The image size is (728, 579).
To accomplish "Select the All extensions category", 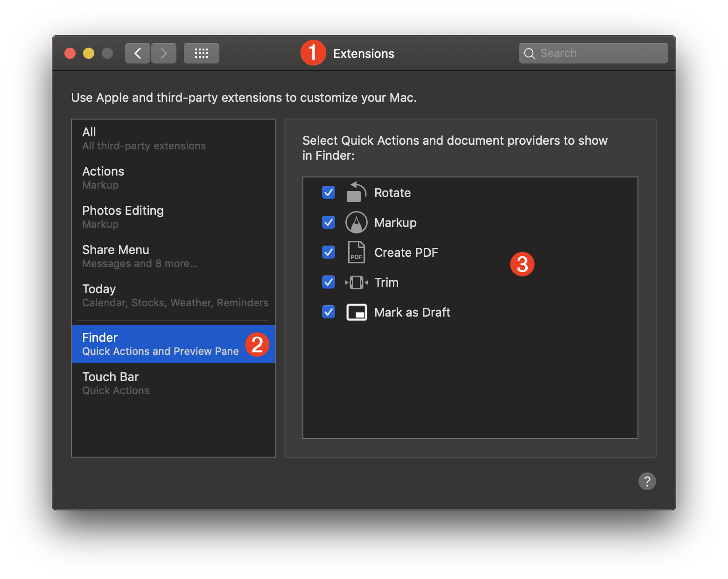I will [x=174, y=139].
